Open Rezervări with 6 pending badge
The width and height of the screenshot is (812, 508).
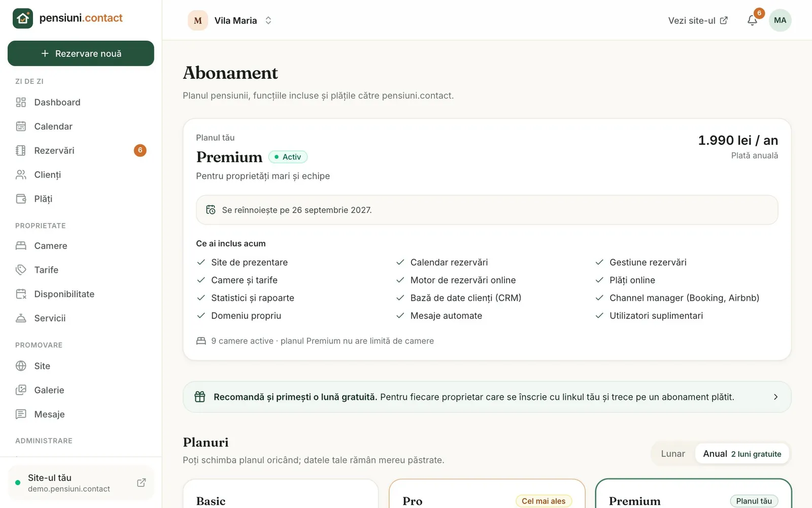(x=81, y=150)
